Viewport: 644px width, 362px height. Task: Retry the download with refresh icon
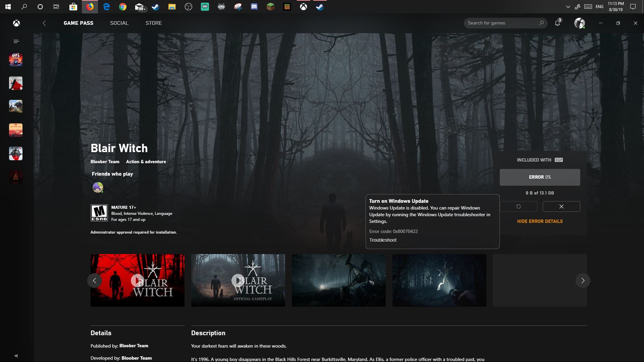tap(519, 206)
